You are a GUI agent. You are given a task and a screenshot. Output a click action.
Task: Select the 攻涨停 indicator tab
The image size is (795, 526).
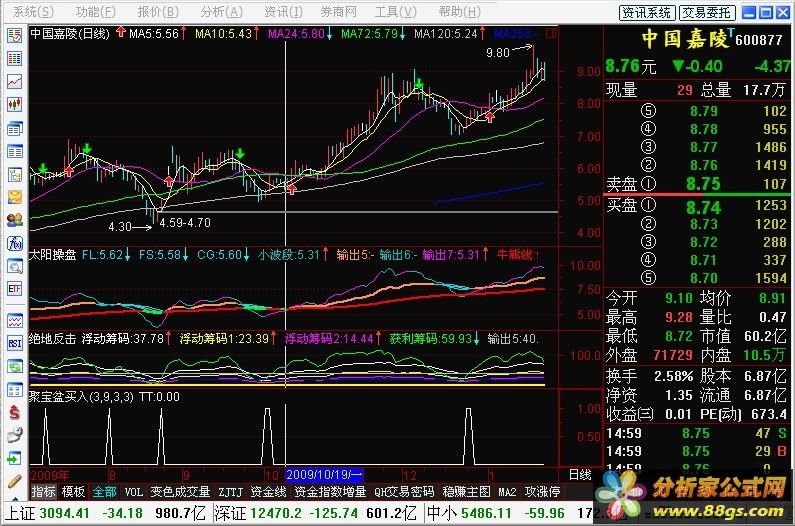click(x=542, y=492)
